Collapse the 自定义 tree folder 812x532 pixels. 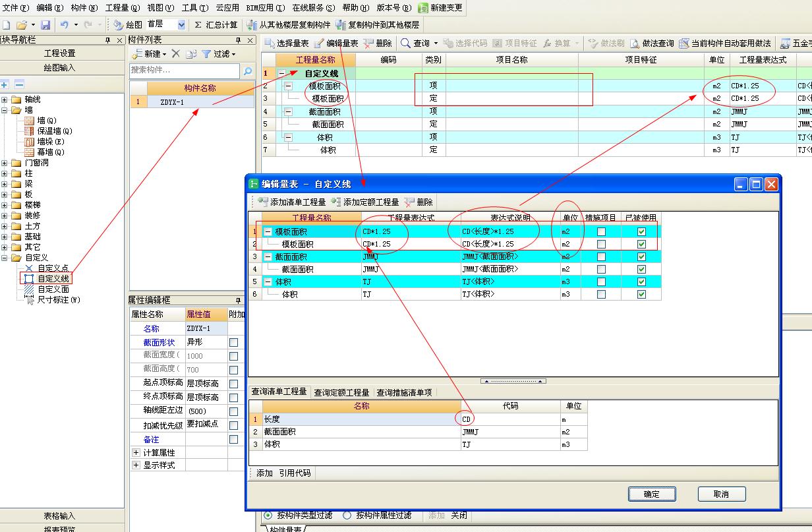5,258
